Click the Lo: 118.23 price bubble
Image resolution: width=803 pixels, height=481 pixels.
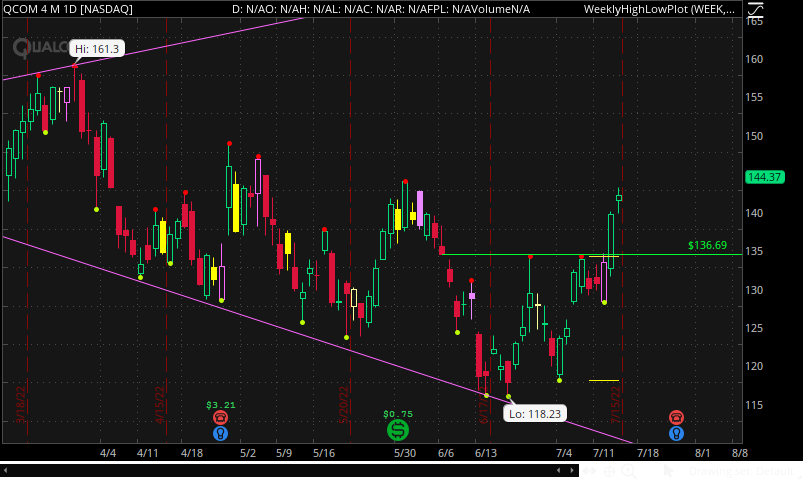535,413
